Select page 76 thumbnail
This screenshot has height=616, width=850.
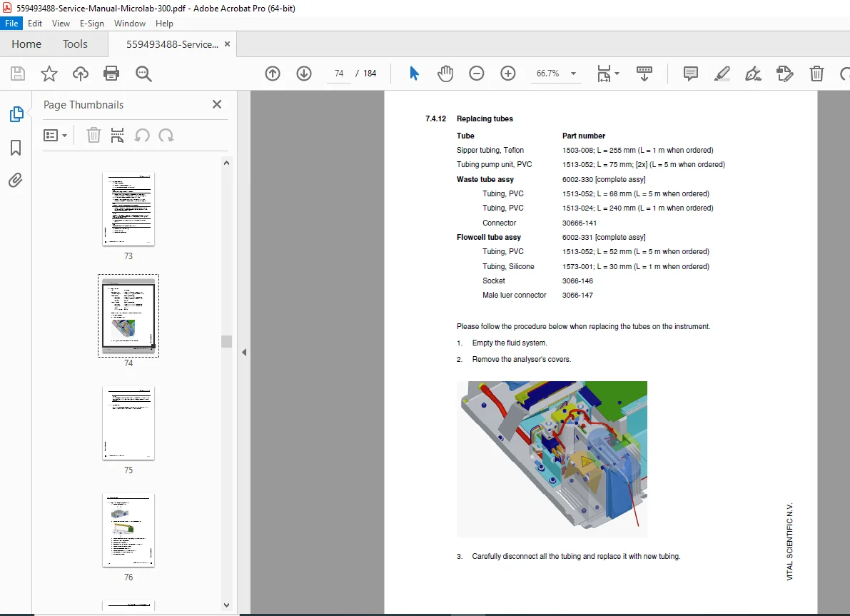[x=128, y=530]
